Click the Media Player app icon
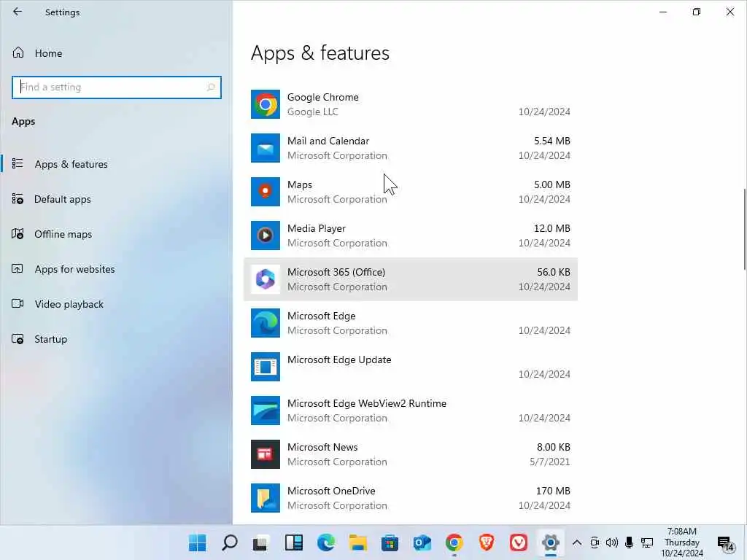This screenshot has height=560, width=747. coord(266,236)
